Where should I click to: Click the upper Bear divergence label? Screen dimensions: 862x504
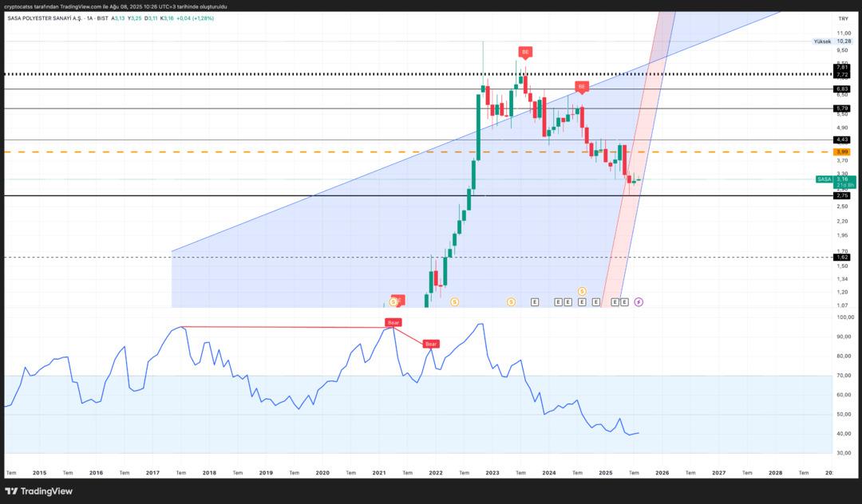(393, 322)
